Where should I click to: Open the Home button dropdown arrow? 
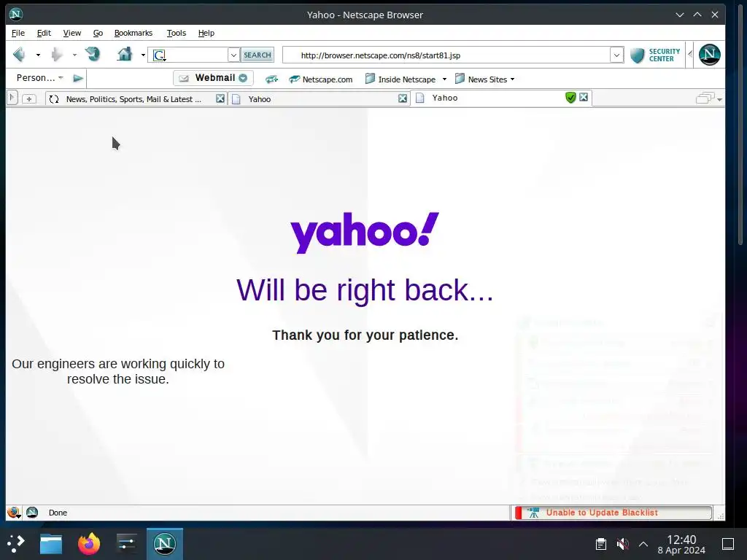pos(143,55)
